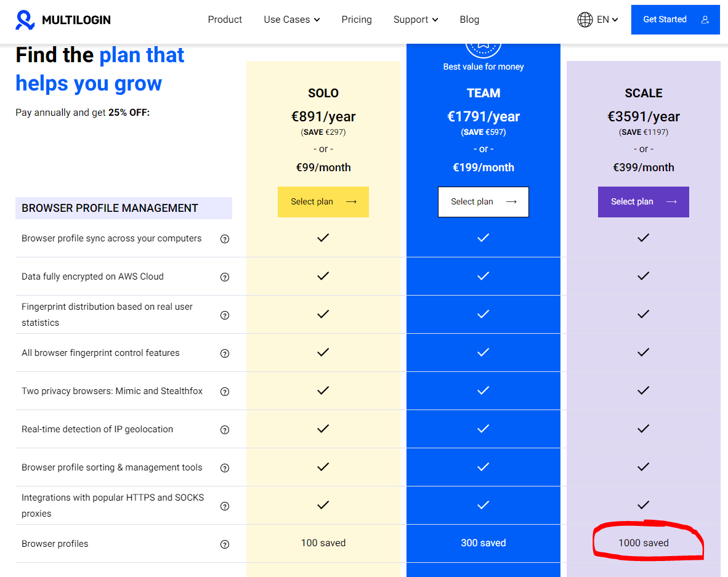Click help icon beside Data fully encrypted on AWS
The image size is (728, 577).
pyautogui.click(x=225, y=277)
